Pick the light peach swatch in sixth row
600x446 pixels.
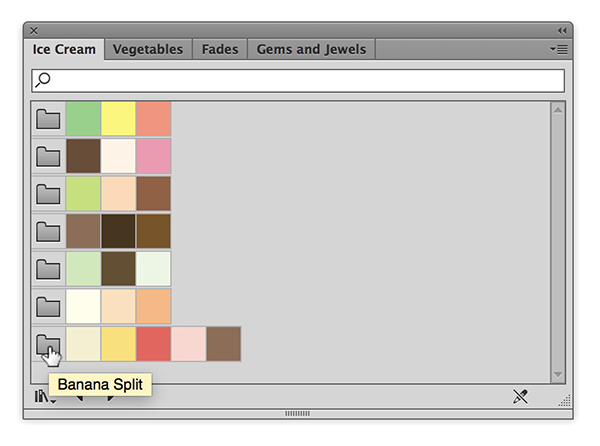[x=118, y=306]
